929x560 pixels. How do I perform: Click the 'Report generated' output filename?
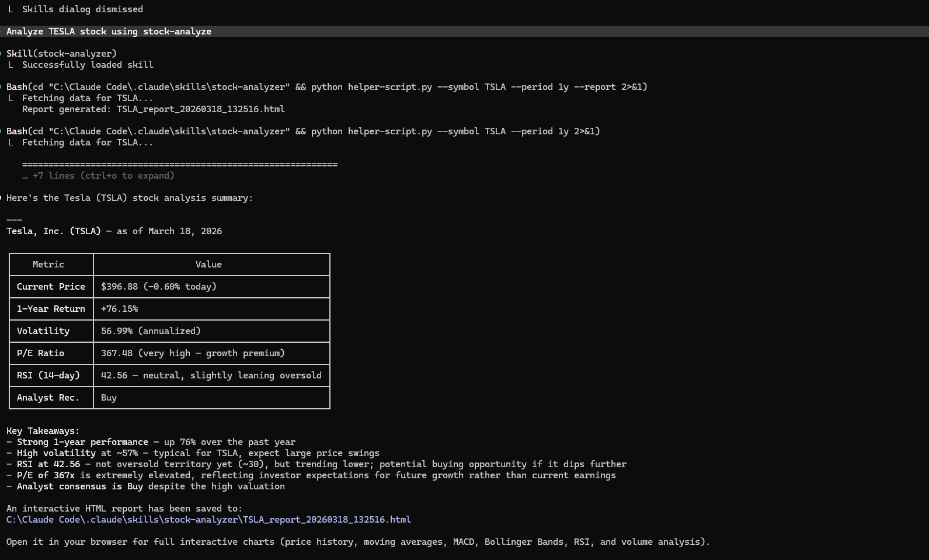click(200, 109)
